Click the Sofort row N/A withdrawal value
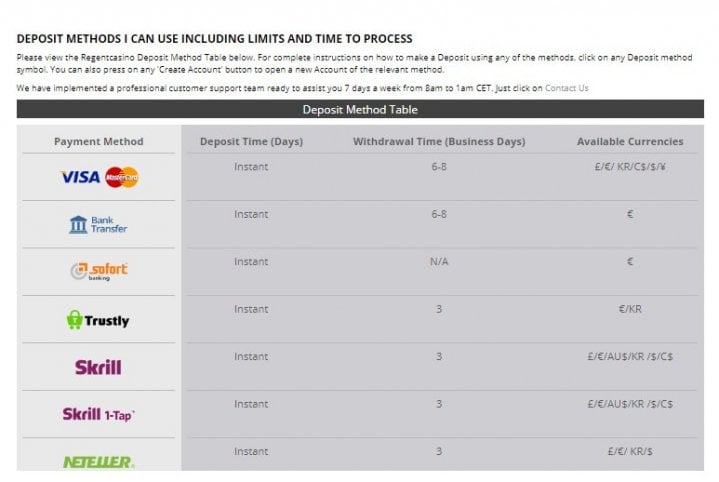The image size is (719, 482). pyautogui.click(x=439, y=261)
